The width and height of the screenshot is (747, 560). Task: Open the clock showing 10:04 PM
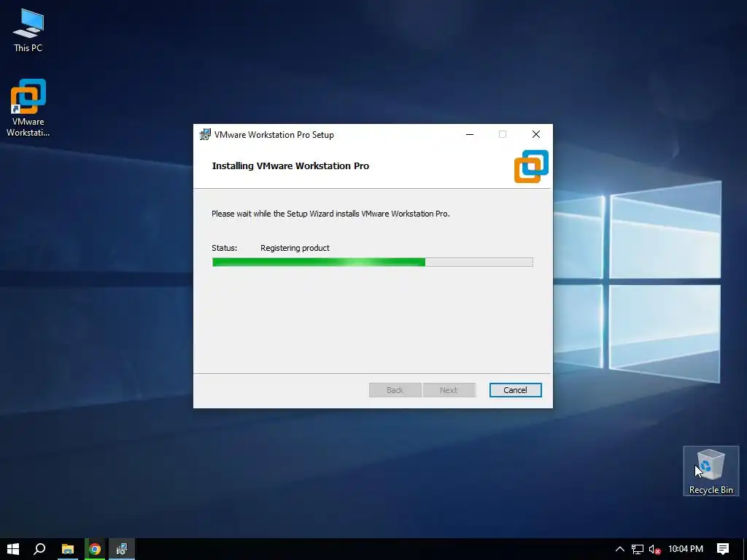tap(686, 549)
